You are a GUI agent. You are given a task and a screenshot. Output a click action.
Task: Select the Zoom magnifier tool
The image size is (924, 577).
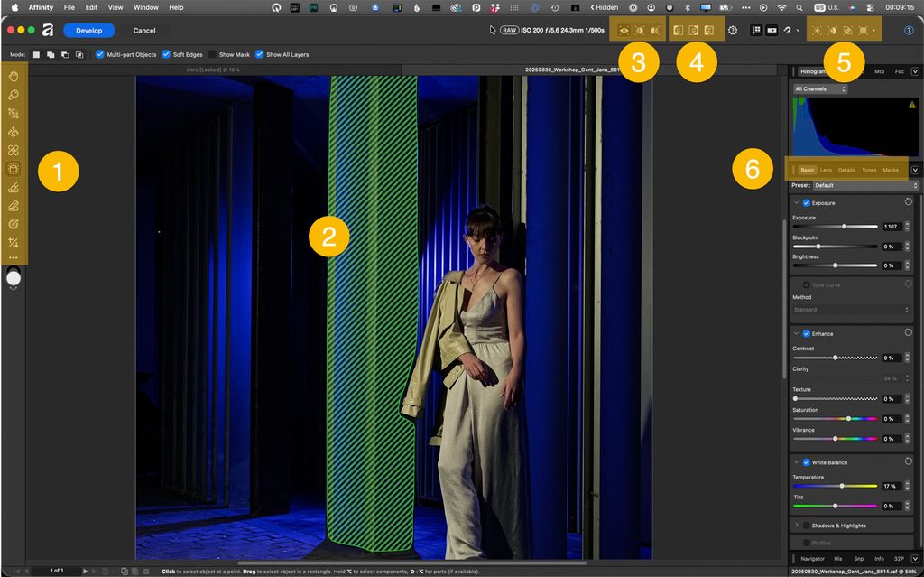click(x=13, y=95)
